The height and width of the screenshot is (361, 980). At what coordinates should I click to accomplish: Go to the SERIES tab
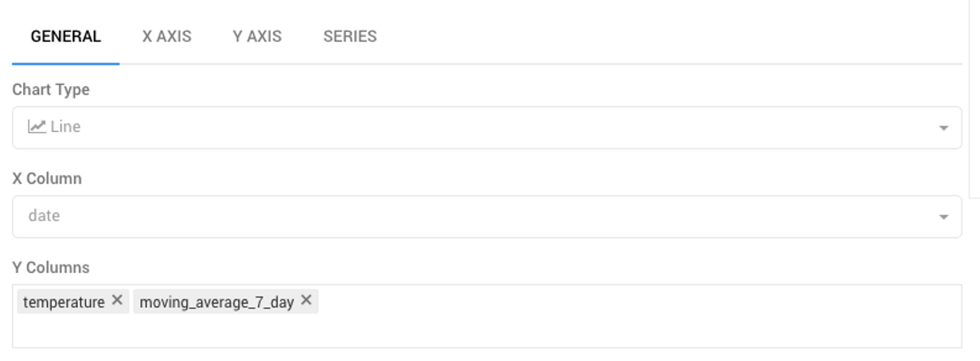pos(350,37)
